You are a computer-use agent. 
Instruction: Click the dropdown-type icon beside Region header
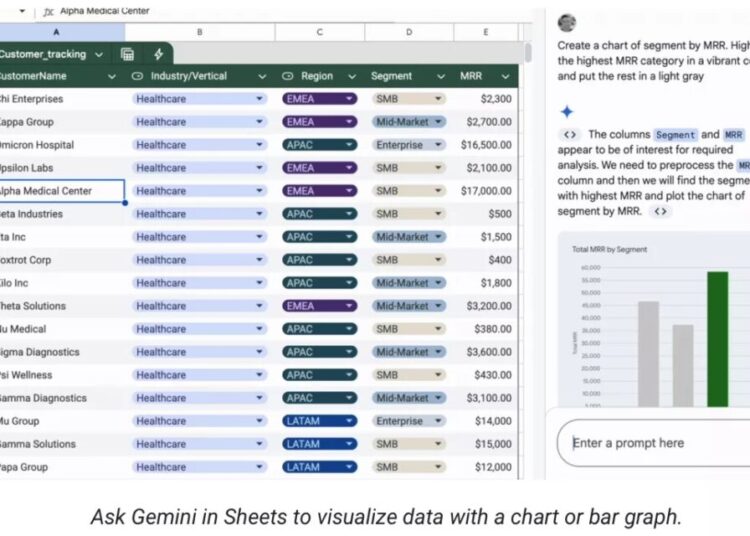coord(287,76)
